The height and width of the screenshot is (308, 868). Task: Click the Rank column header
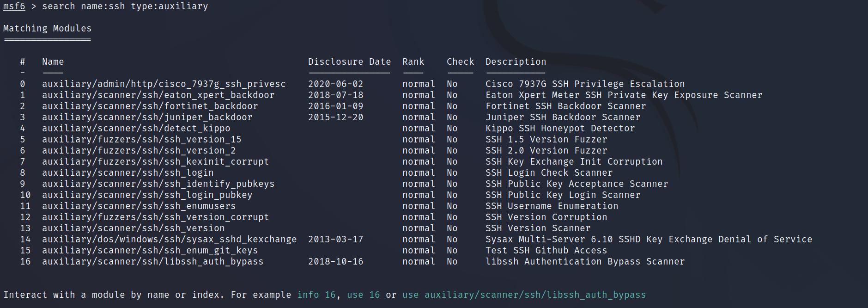pos(413,62)
